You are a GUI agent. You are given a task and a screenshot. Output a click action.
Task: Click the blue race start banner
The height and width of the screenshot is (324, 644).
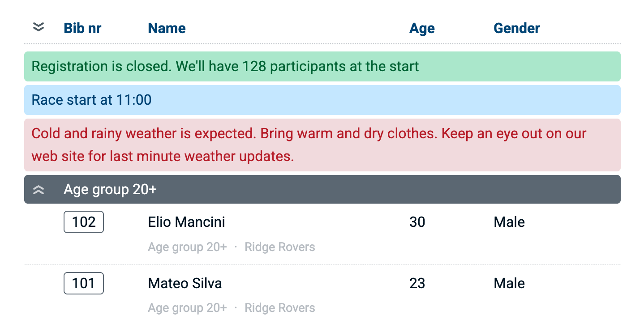[322, 100]
